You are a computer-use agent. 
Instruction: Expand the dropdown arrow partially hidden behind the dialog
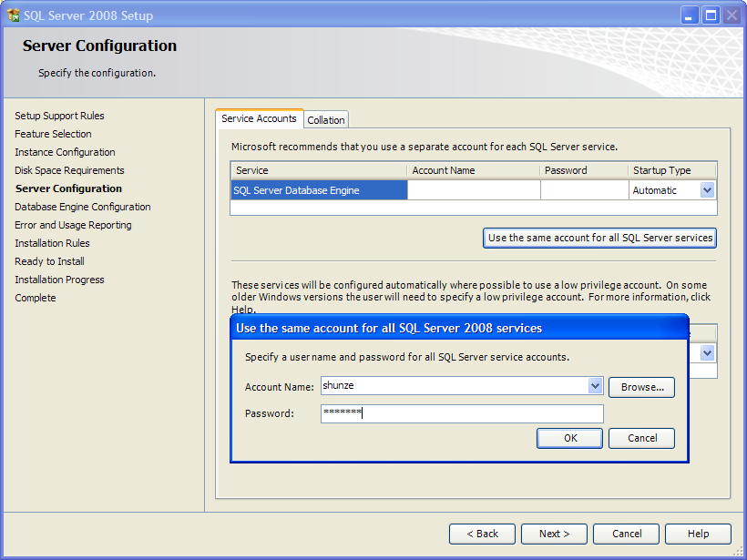pyautogui.click(x=707, y=353)
